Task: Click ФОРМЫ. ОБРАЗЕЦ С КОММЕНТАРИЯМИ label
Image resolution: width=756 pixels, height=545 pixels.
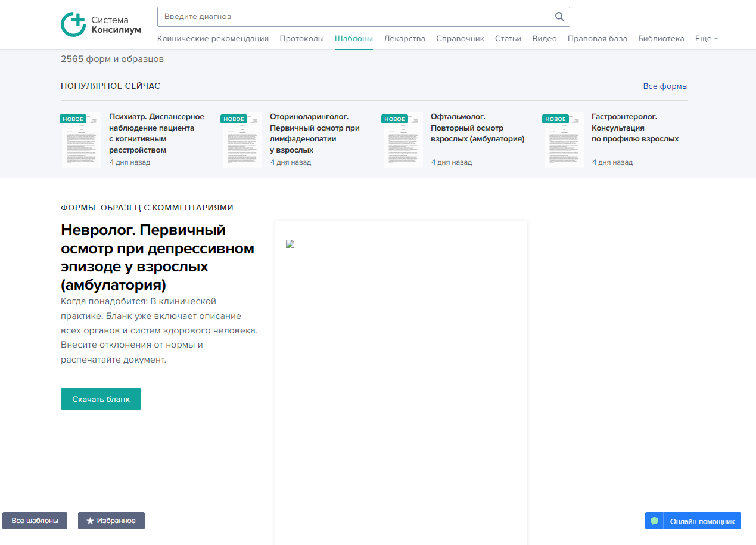Action: coord(147,208)
